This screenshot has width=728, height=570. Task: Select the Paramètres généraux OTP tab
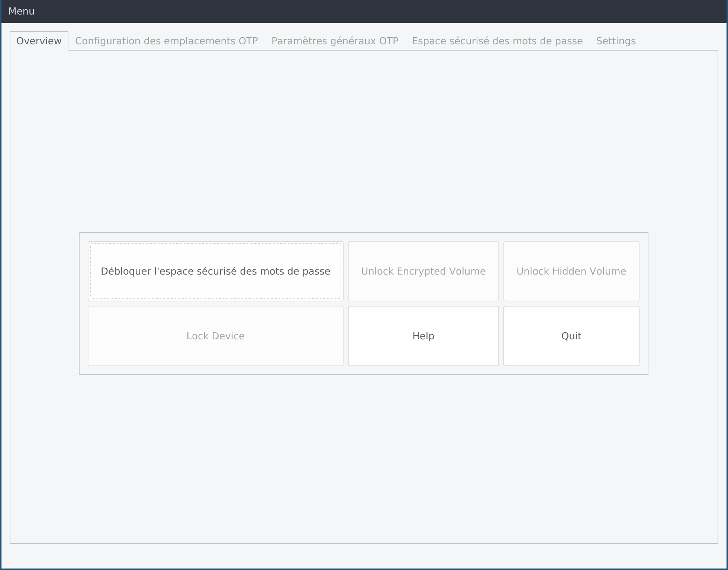coord(335,41)
